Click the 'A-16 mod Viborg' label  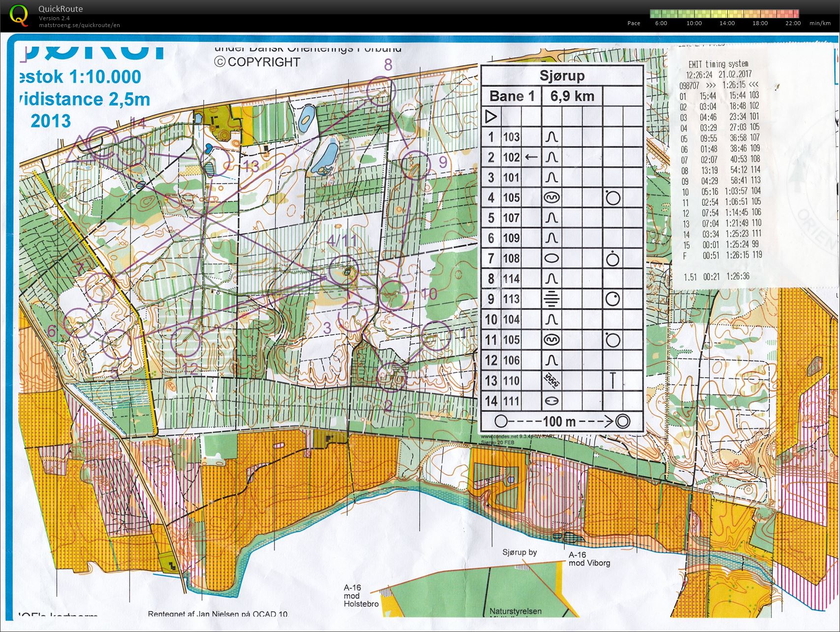coord(589,559)
